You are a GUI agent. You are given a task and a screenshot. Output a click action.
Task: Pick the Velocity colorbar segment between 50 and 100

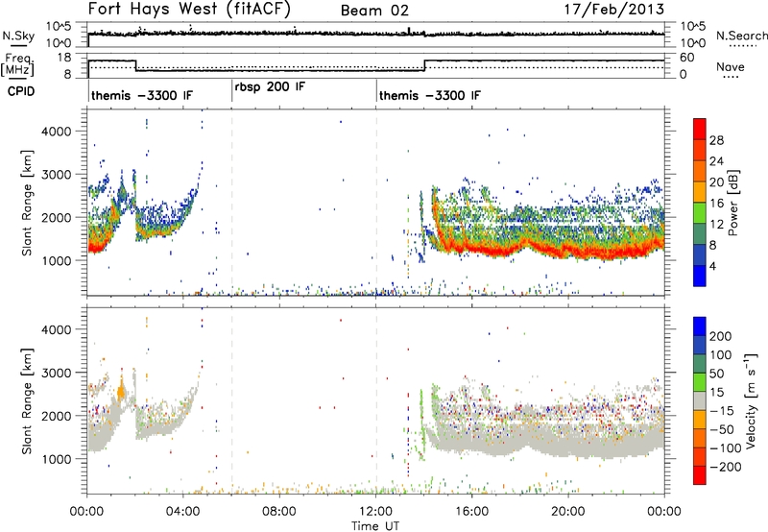[700, 364]
